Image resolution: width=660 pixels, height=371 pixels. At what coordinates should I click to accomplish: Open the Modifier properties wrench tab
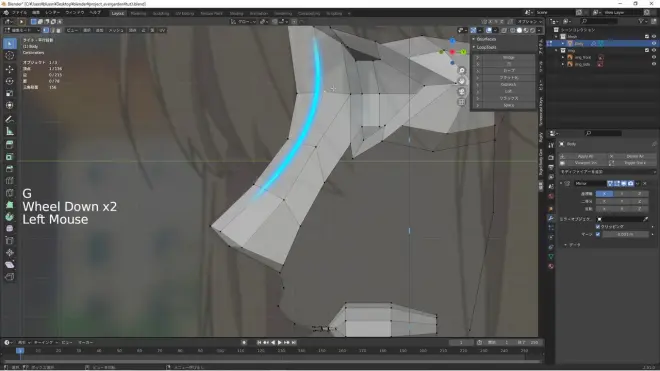551,218
